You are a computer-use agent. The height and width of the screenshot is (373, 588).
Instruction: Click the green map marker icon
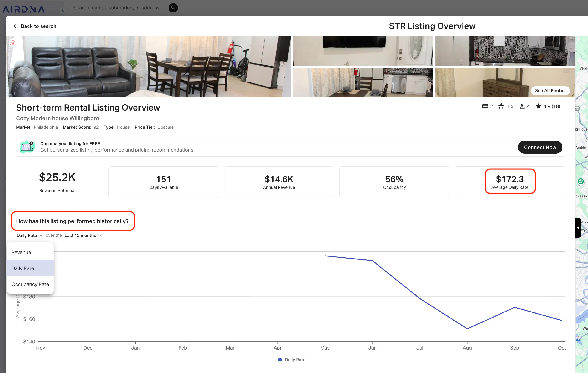(x=581, y=181)
